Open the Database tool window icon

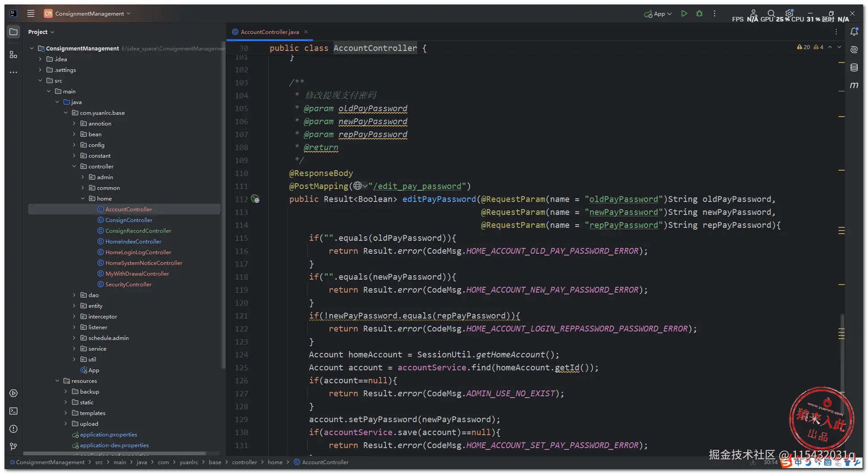click(x=854, y=67)
